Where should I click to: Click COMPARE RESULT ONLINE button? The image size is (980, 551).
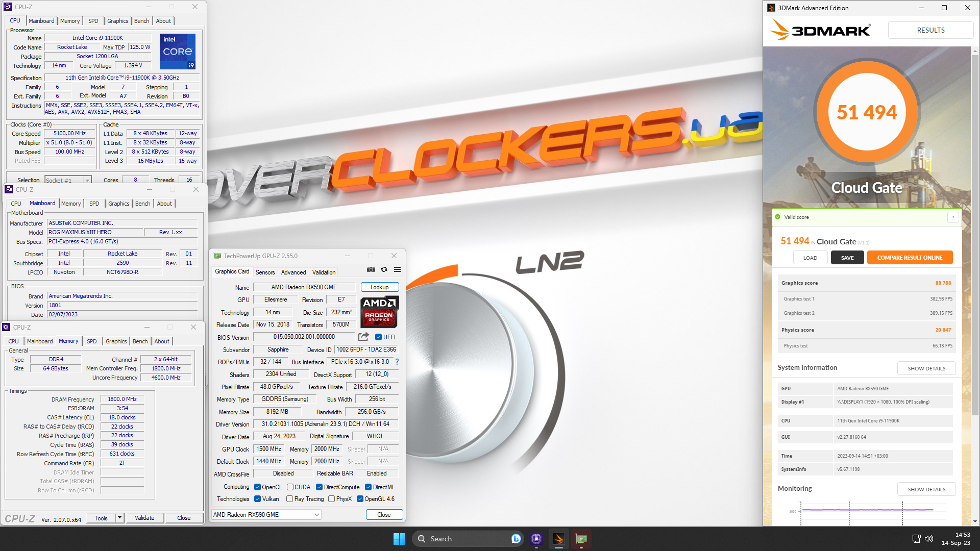(910, 258)
